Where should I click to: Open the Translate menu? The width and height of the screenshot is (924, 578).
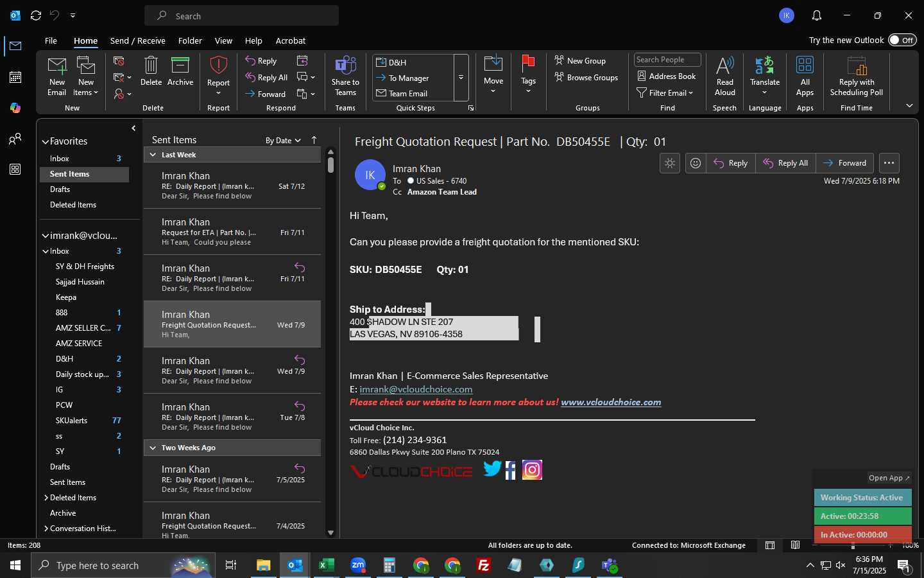tap(765, 76)
